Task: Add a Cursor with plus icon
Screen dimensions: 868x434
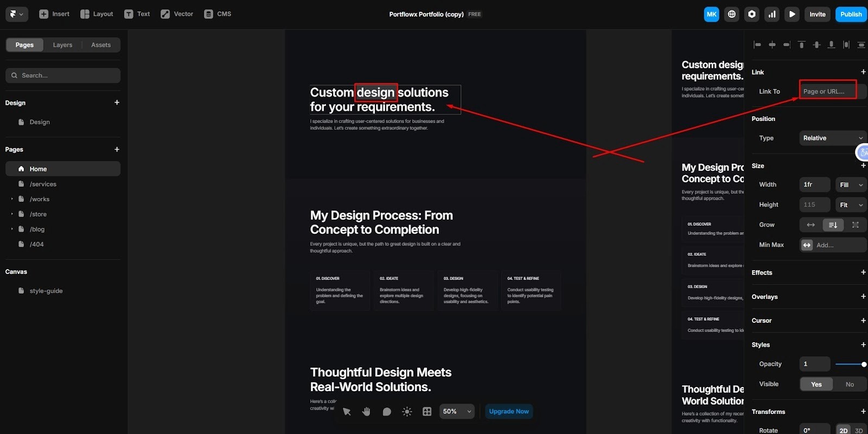Action: coord(863,321)
